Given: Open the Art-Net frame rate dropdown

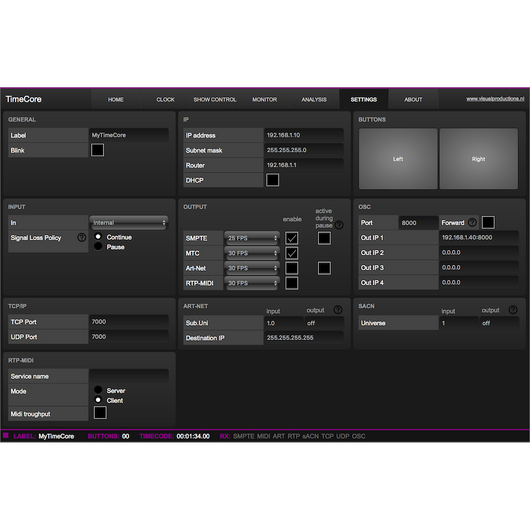Looking at the screenshot, I should pos(252,268).
